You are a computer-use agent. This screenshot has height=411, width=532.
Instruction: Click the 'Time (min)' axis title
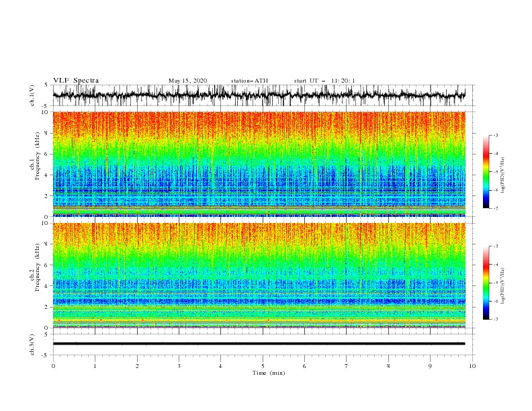(x=269, y=373)
